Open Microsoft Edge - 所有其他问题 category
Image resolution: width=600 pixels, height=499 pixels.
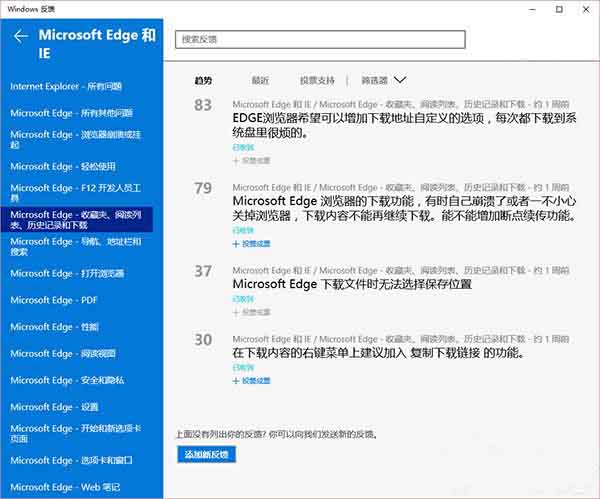[x=72, y=113]
